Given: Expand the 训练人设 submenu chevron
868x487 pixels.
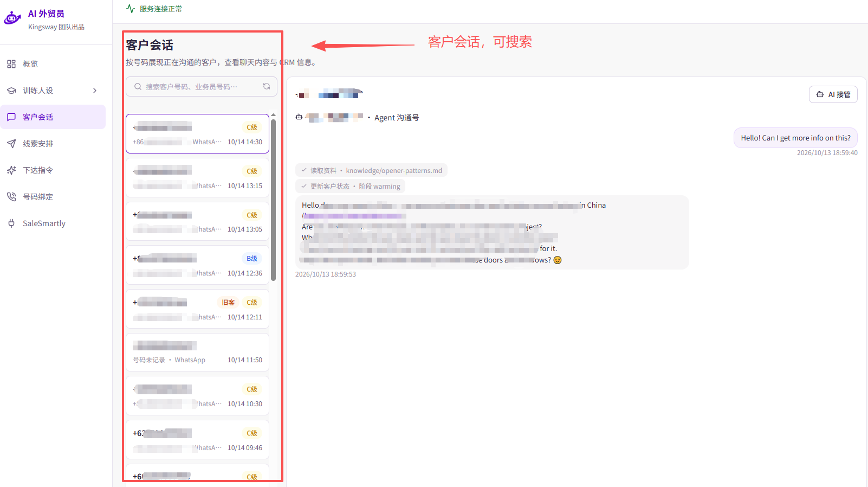Looking at the screenshot, I should [95, 91].
